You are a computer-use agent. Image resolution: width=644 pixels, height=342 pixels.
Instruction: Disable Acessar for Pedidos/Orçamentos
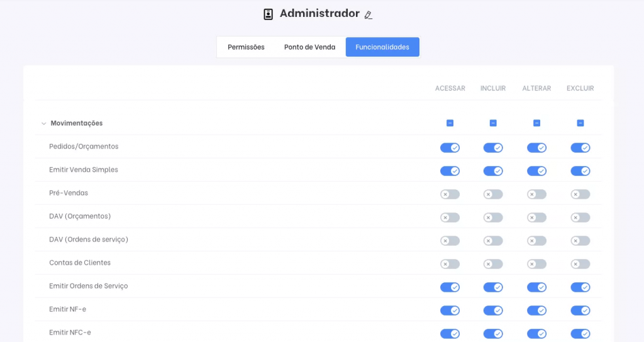pos(450,148)
